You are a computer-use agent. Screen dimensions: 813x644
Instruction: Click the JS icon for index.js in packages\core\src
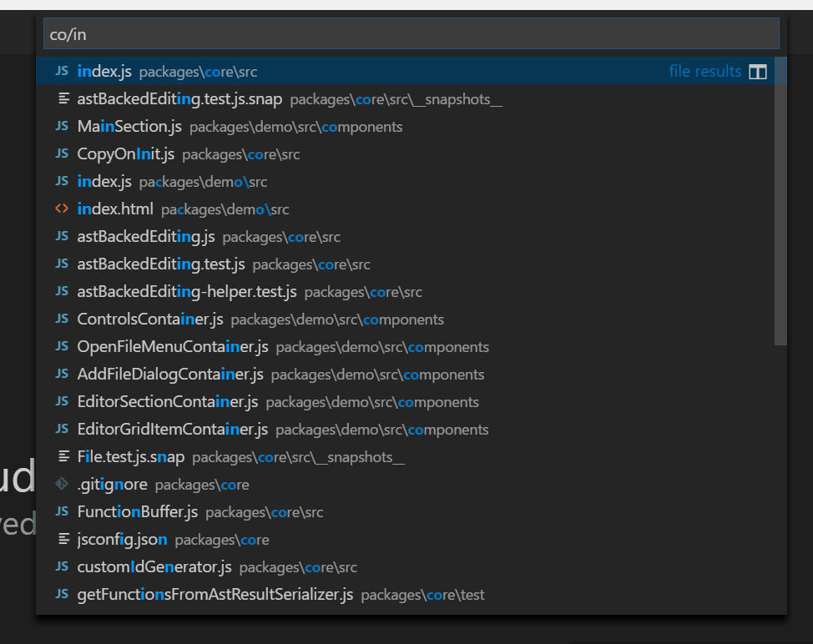point(62,71)
